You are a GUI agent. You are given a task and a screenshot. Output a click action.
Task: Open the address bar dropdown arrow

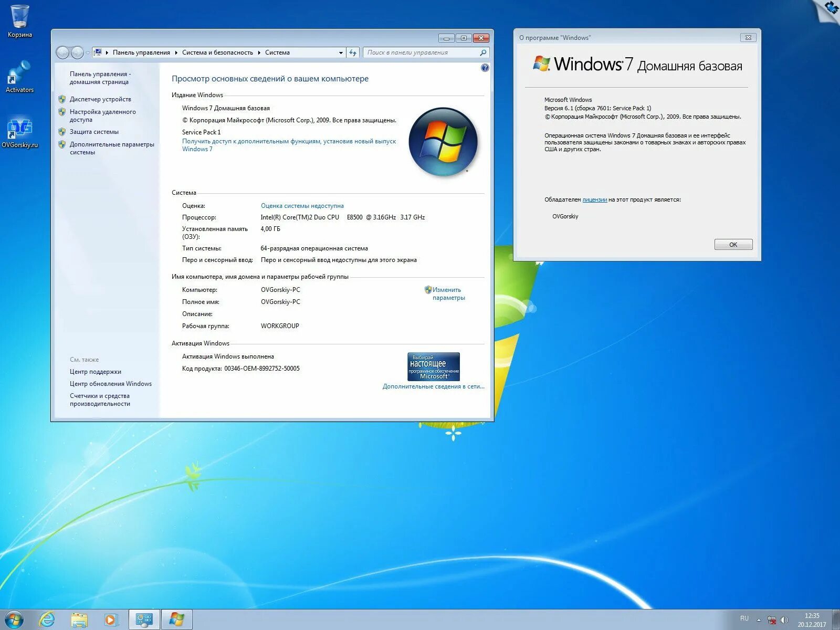click(340, 52)
